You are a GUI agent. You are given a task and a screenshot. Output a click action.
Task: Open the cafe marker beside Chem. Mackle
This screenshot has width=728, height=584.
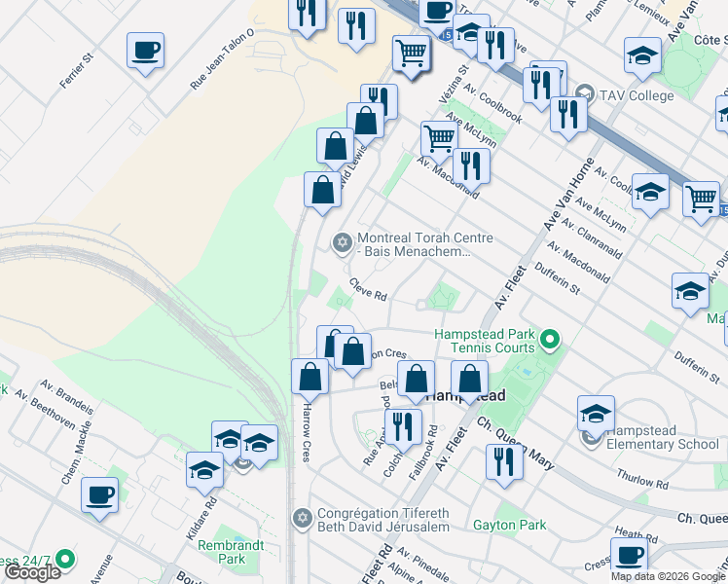point(99,498)
